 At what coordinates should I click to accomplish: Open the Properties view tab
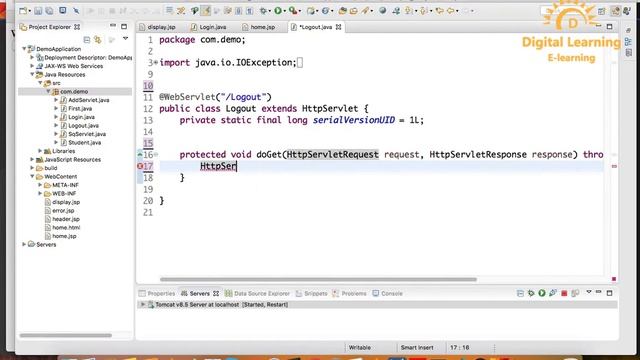(161, 293)
